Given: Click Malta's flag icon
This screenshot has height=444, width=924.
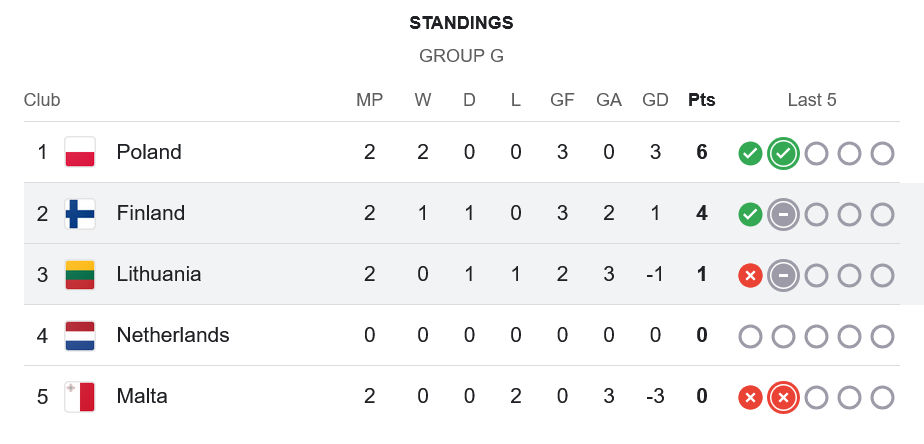Looking at the screenshot, I should 80,396.
